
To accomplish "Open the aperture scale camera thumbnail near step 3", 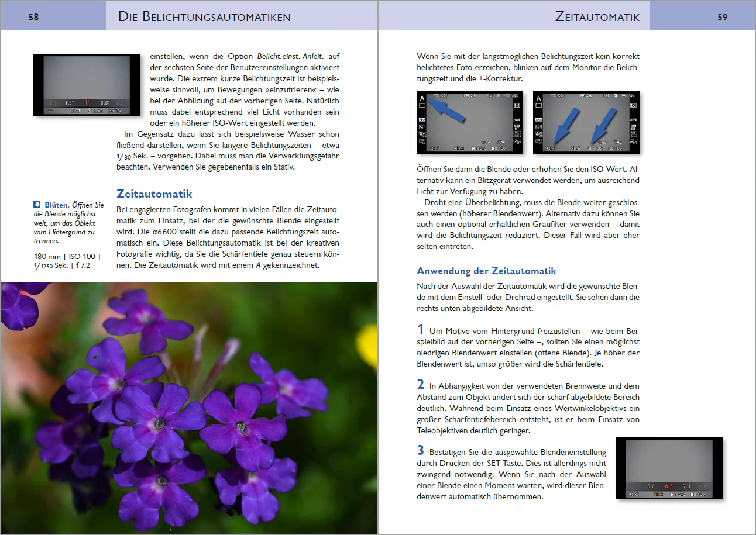I will [669, 468].
